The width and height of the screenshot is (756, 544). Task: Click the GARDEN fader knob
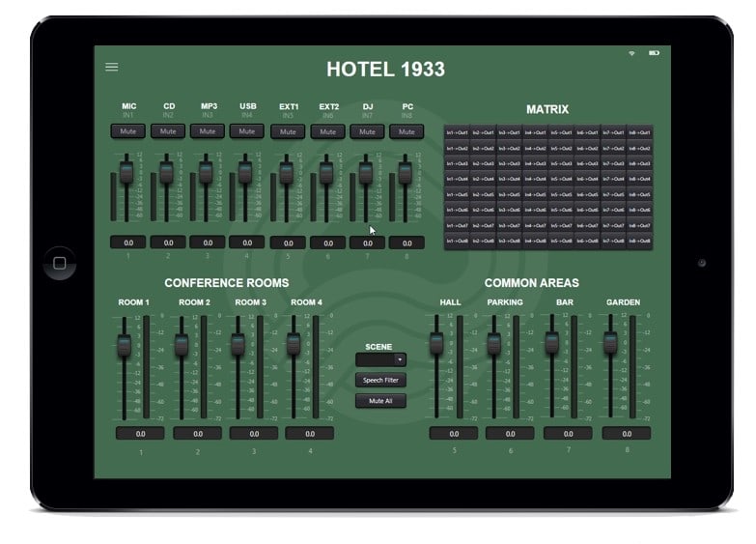tap(610, 343)
